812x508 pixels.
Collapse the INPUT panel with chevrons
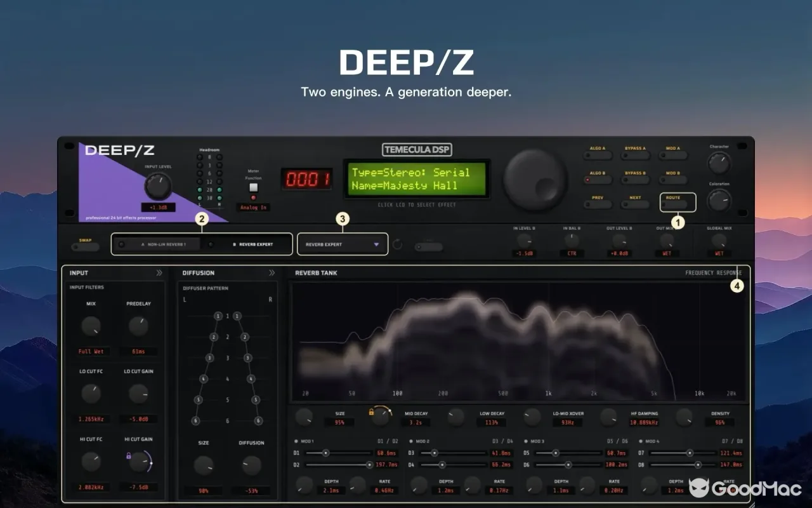pyautogui.click(x=159, y=273)
